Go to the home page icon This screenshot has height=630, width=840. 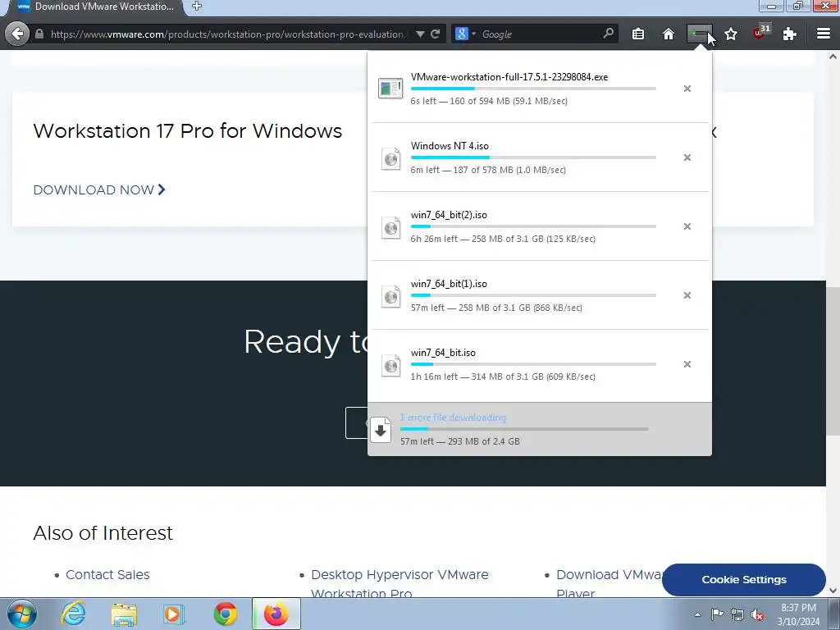coord(669,34)
